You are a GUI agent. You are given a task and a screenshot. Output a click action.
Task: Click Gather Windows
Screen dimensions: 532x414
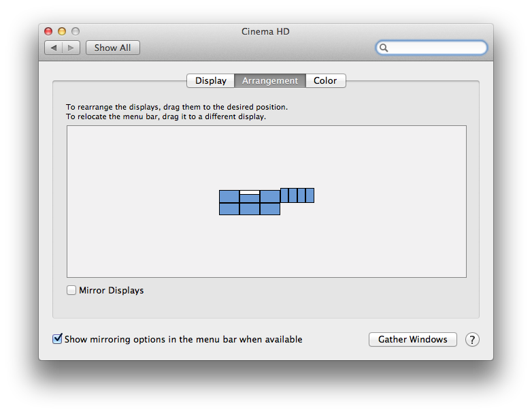[412, 339]
